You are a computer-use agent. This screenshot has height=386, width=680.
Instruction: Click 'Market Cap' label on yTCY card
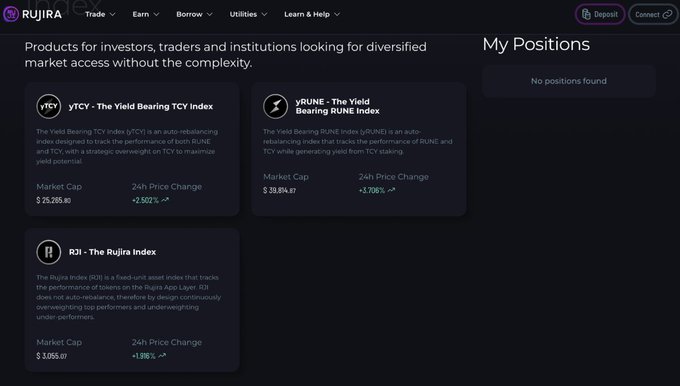pyautogui.click(x=59, y=186)
